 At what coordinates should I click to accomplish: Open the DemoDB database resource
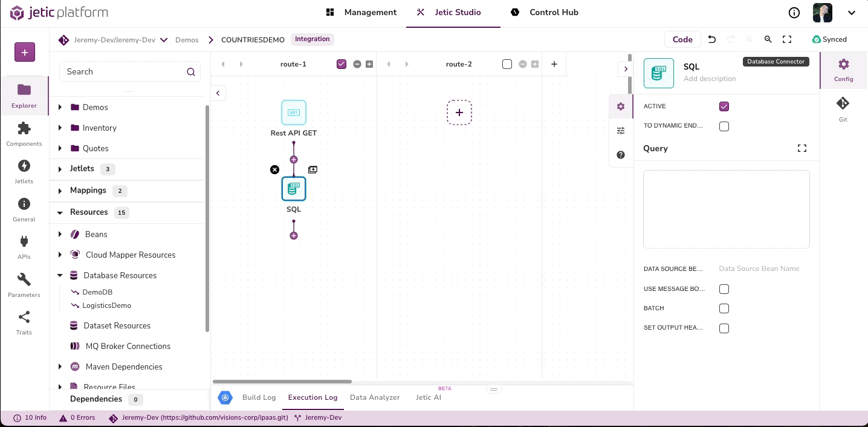(97, 292)
